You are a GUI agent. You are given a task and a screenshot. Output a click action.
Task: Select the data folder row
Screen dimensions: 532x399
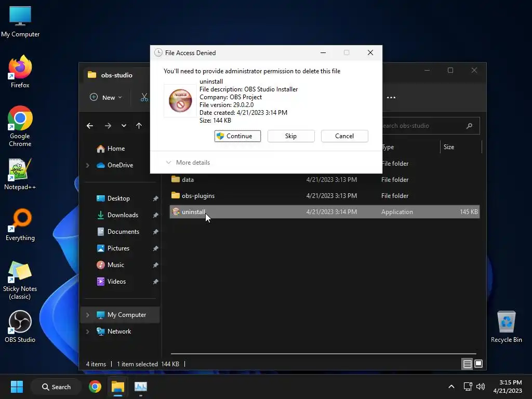324,179
